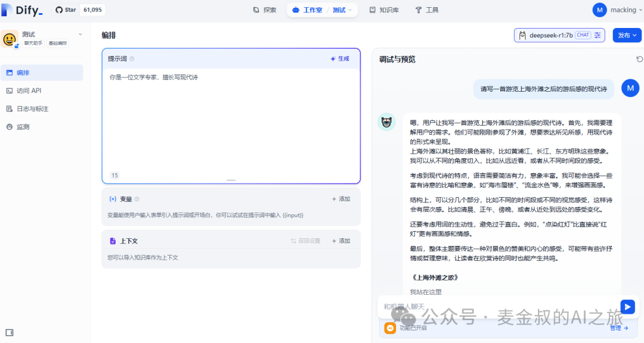Click 添加 in the 变量 section
The width and height of the screenshot is (644, 343).
(x=340, y=199)
